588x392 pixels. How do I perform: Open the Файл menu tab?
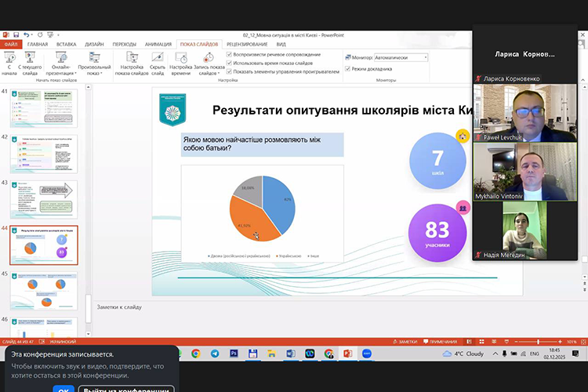click(x=11, y=45)
